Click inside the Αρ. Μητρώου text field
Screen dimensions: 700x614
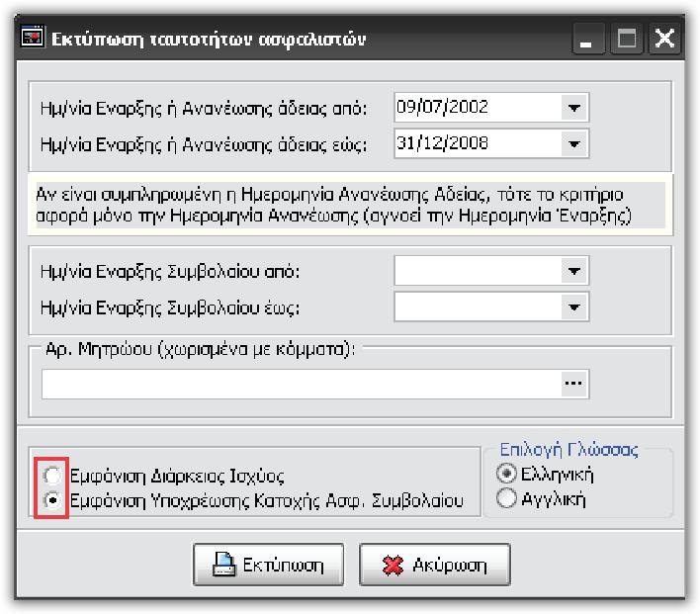click(302, 384)
